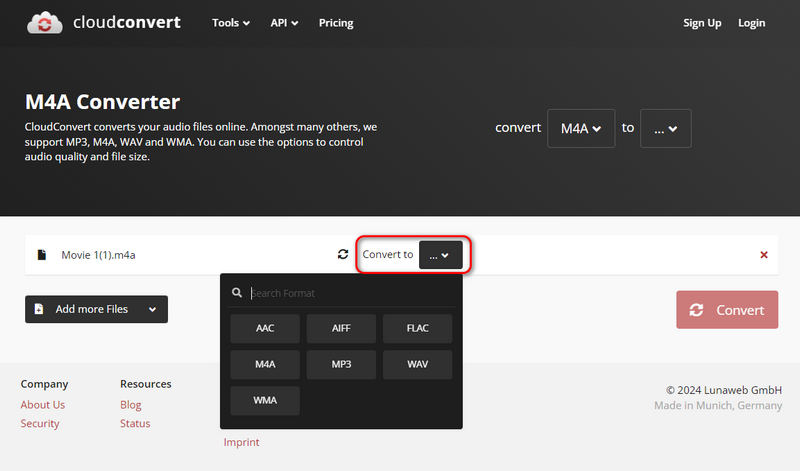Click the magnifier icon in format search
Screen dimensions: 800x471
tap(237, 293)
